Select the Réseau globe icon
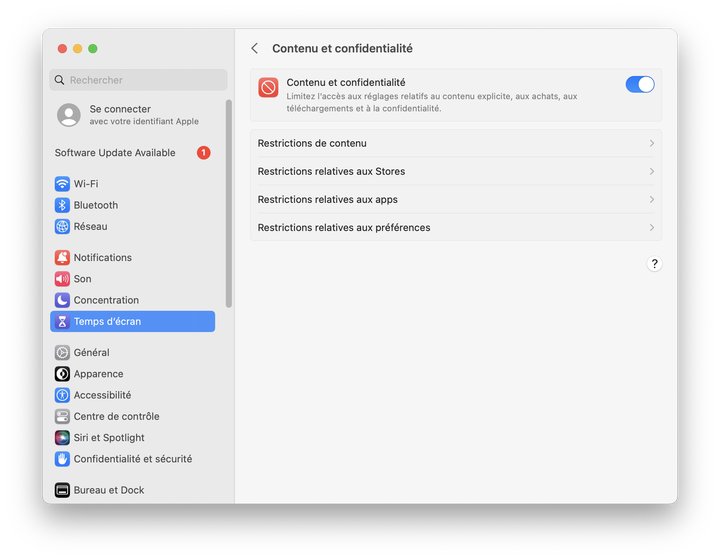Image resolution: width=720 pixels, height=560 pixels. click(62, 227)
